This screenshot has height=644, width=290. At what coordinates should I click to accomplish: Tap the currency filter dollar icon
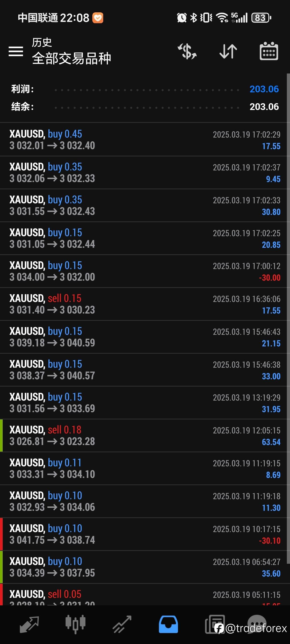tap(187, 51)
